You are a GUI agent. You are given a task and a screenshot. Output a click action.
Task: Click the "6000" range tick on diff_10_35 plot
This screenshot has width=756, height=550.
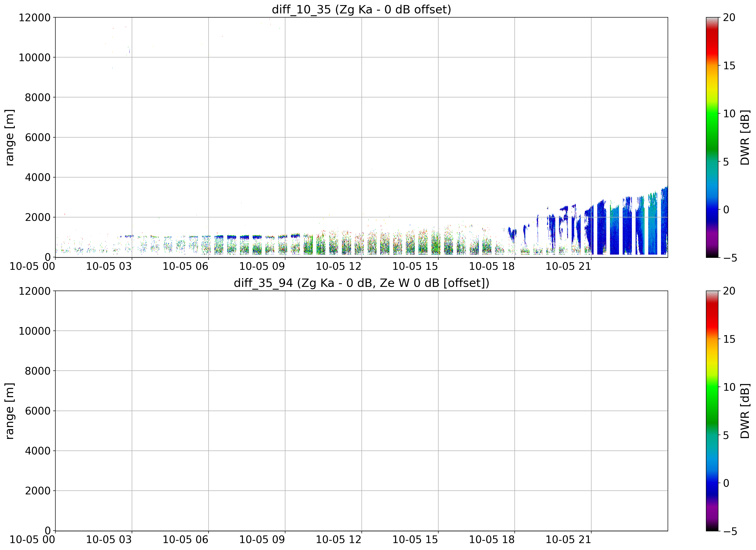coord(38,137)
